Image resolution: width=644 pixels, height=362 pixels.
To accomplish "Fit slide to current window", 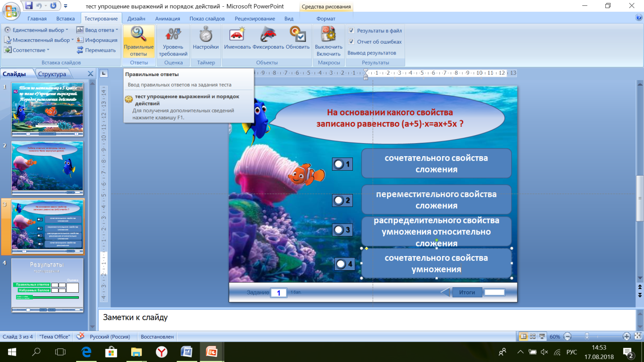I will pos(638,336).
